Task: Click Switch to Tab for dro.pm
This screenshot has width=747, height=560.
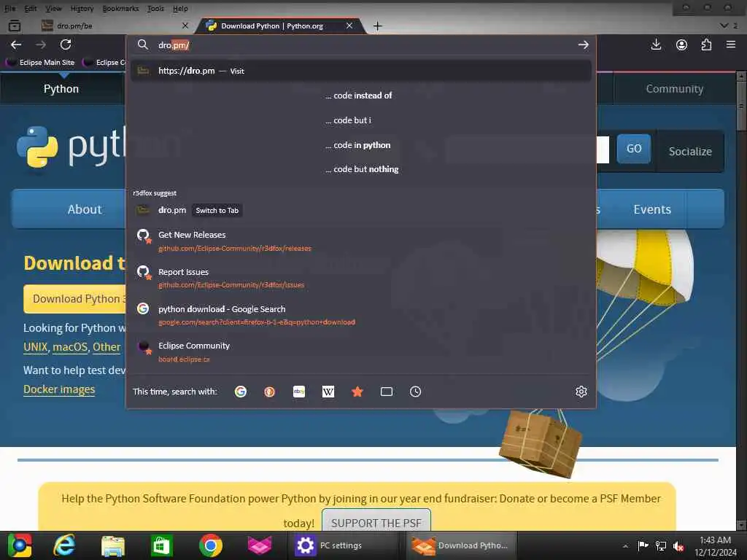Action: pos(217,211)
